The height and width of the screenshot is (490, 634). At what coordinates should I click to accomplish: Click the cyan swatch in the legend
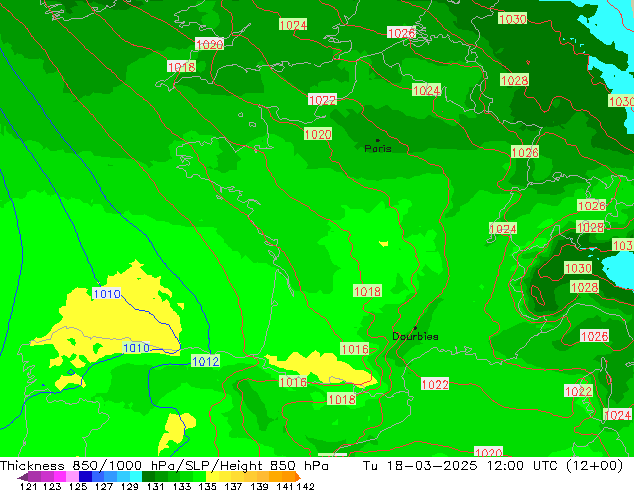point(136,477)
